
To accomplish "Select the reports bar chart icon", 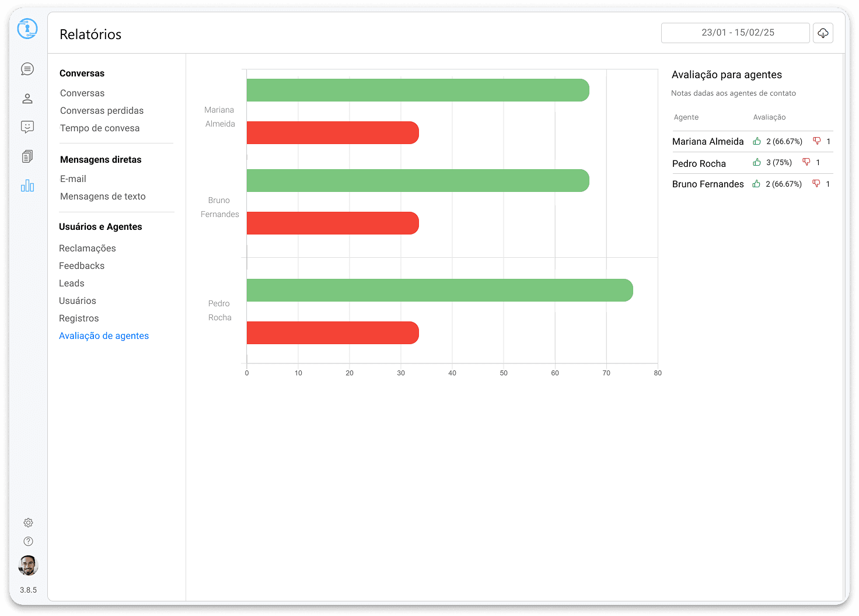I will click(x=27, y=186).
